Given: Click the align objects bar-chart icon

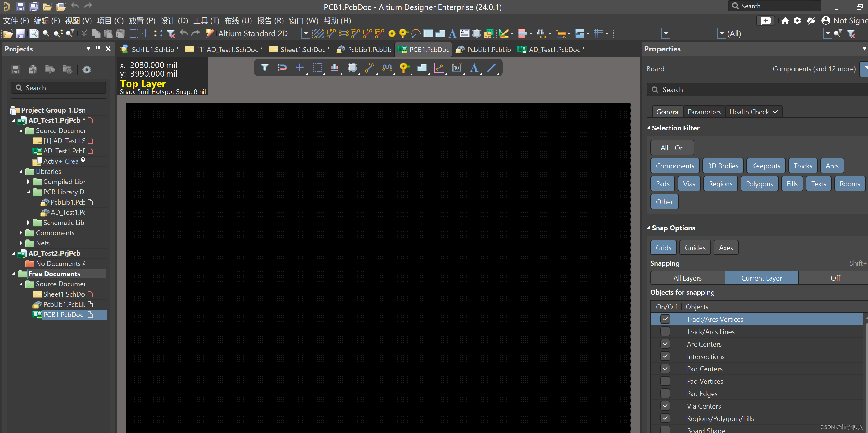Looking at the screenshot, I should coord(334,68).
